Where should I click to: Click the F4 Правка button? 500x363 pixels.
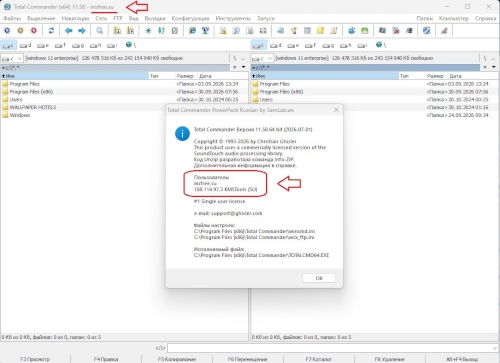[106, 359]
